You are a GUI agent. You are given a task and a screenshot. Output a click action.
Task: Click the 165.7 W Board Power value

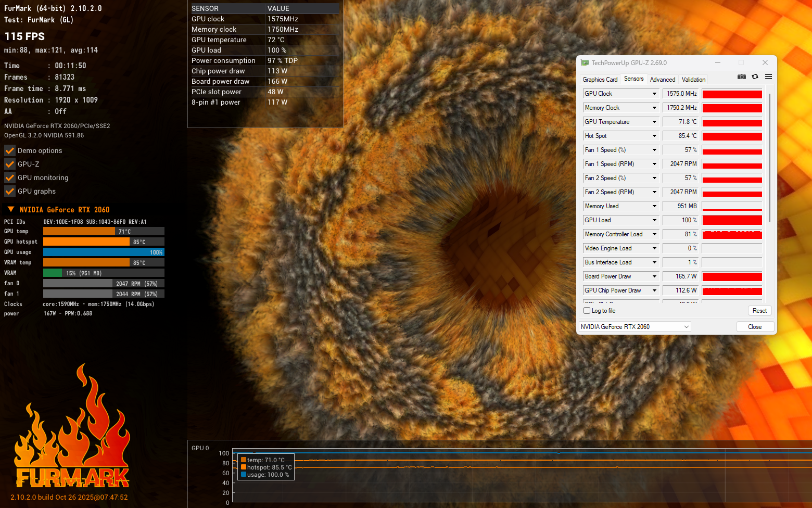(x=680, y=276)
